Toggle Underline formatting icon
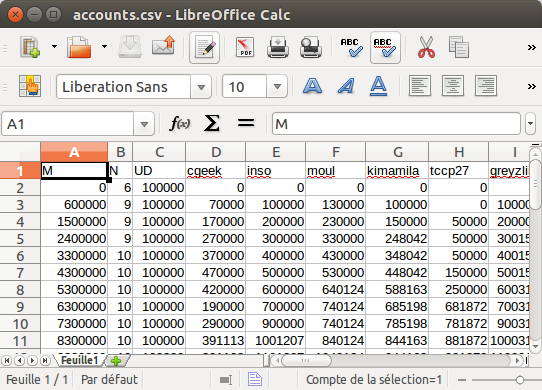The height and width of the screenshot is (390, 542). [379, 86]
